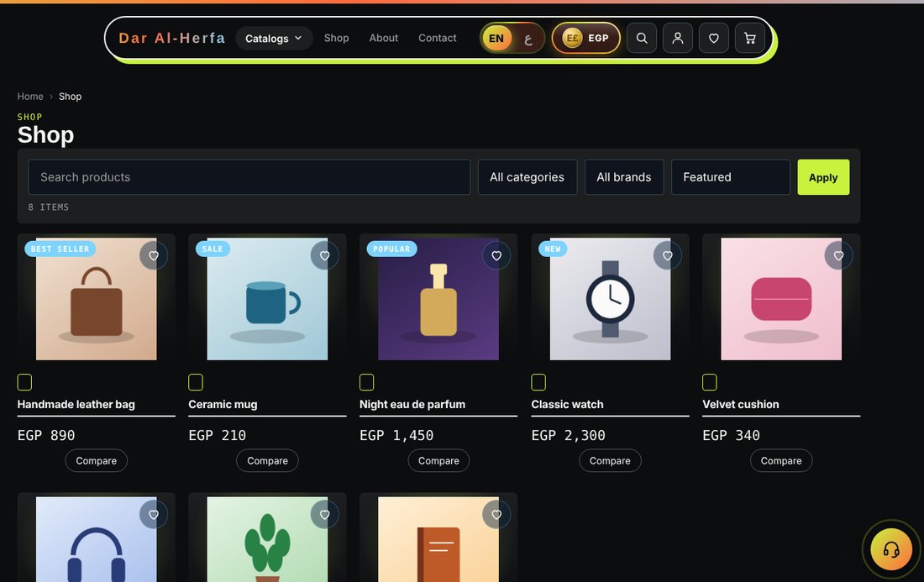
Task: Open the search icon in header
Action: 642,39
